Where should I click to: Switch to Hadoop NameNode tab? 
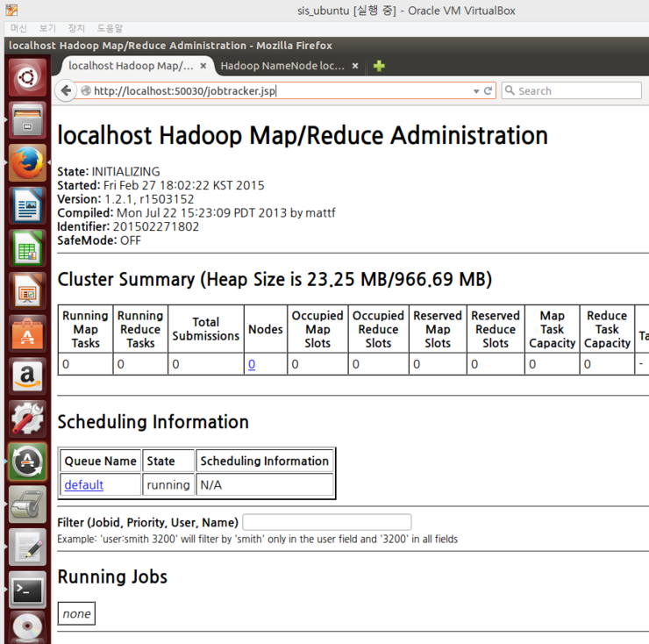point(282,66)
